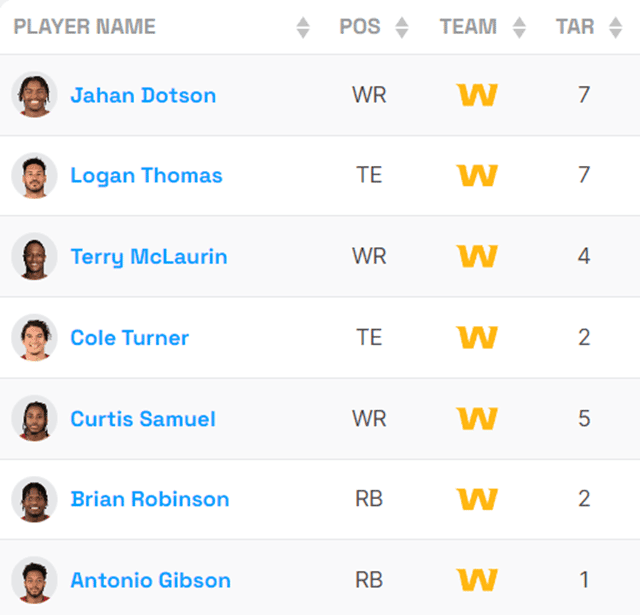Sort by team using the TEAM arrows
The width and height of the screenshot is (640, 615).
519,27
